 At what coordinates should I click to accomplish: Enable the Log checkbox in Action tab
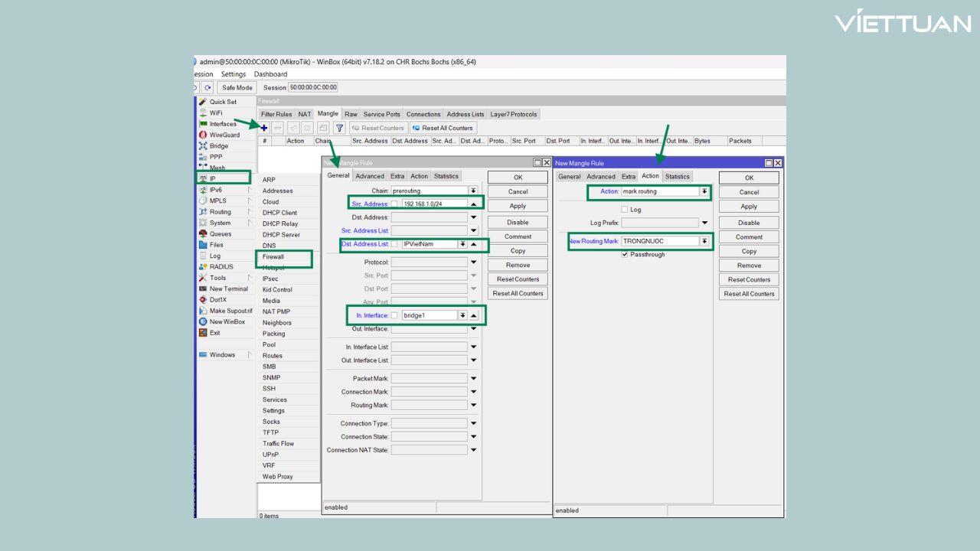click(x=625, y=210)
